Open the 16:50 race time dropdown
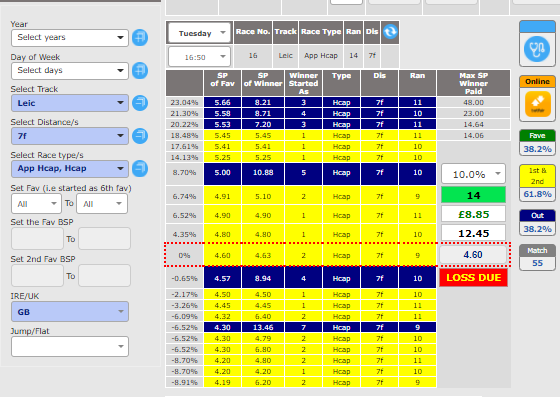Viewport: 560px width, 397px height. [199, 56]
